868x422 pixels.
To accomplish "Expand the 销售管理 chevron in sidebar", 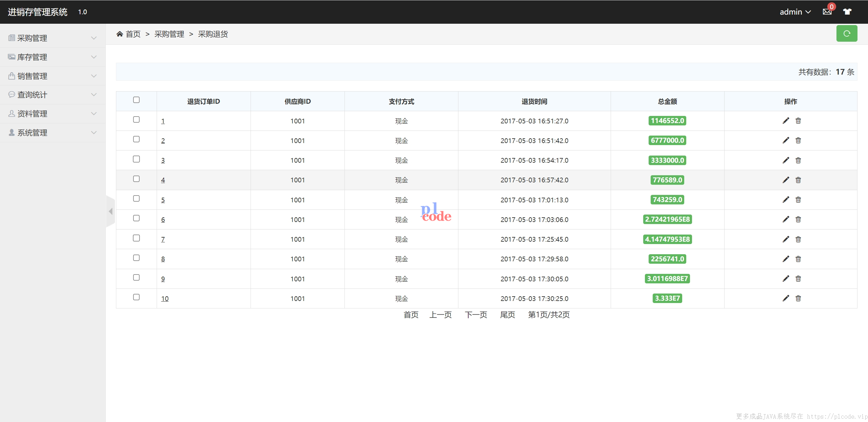I will tap(94, 76).
